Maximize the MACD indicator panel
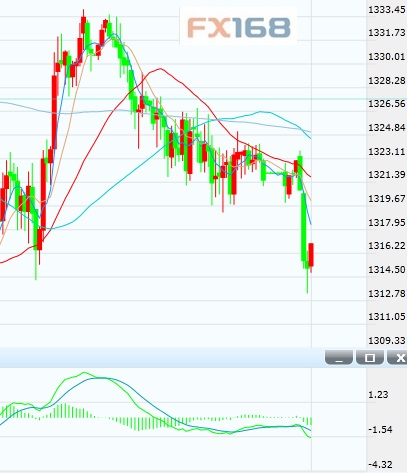 tap(370, 358)
